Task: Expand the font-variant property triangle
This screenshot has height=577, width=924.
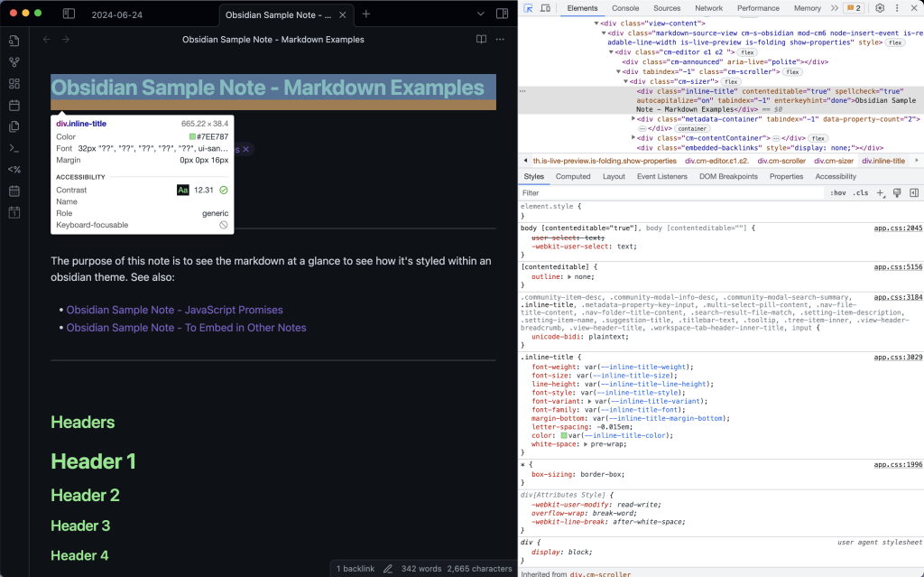Action: click(x=589, y=401)
